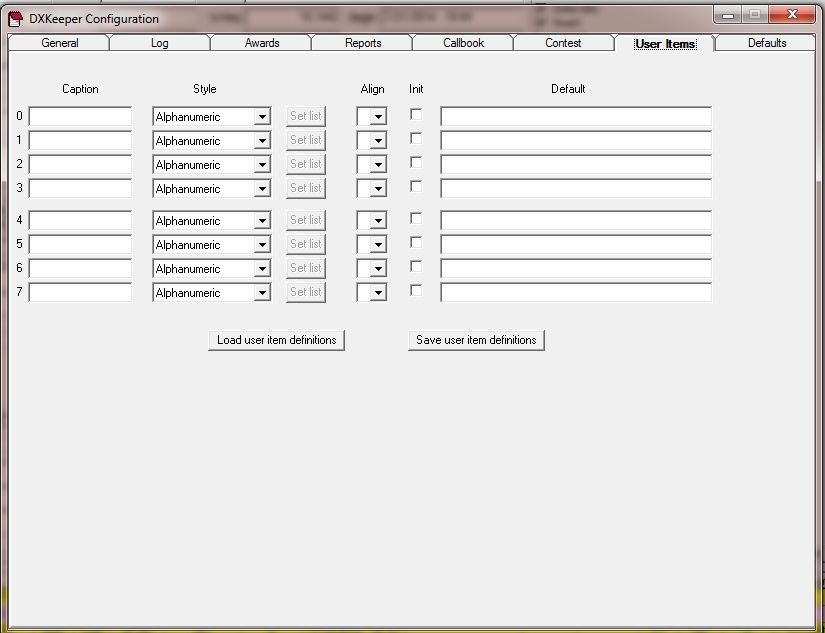Open the Defaults tab
Screen dimensions: 825x633
click(767, 43)
